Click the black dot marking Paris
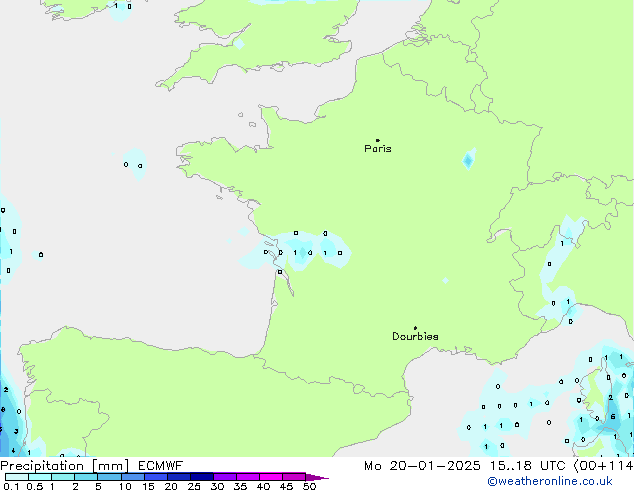634x490 pixels. tap(378, 140)
